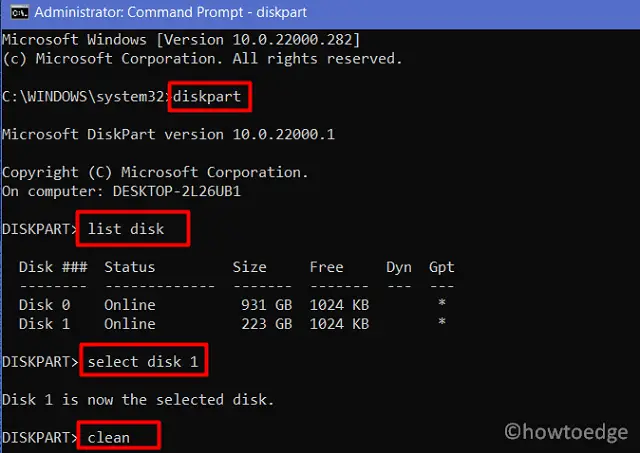Click the "select disk 1" command text

click(142, 361)
